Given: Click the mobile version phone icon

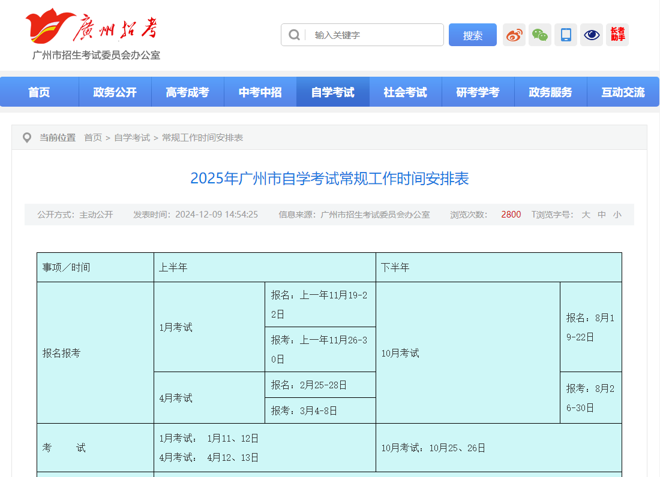Looking at the screenshot, I should pyautogui.click(x=566, y=35).
